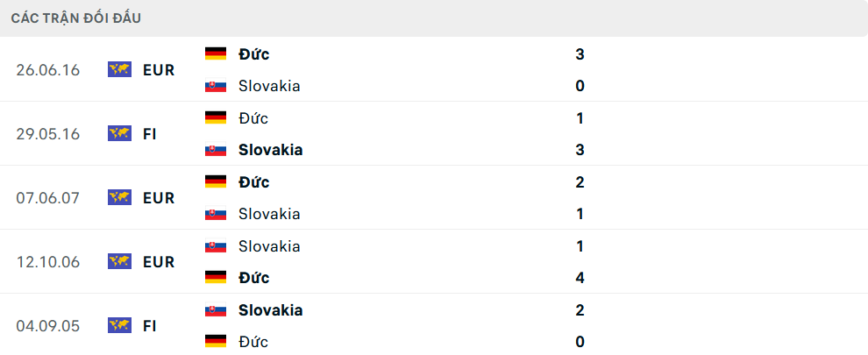Viewport: 868px width, 355px height.
Task: Click the world map icon beside 29.05.16
Action: [119, 133]
